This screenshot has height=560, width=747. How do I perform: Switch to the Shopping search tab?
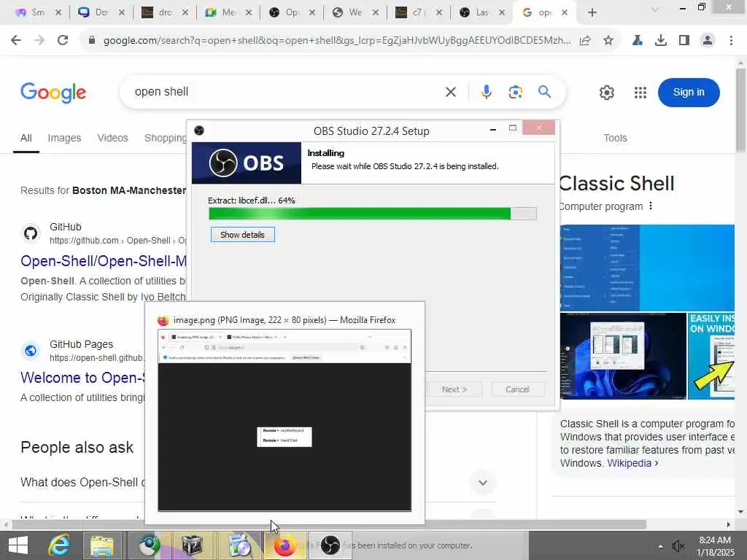[x=166, y=138]
